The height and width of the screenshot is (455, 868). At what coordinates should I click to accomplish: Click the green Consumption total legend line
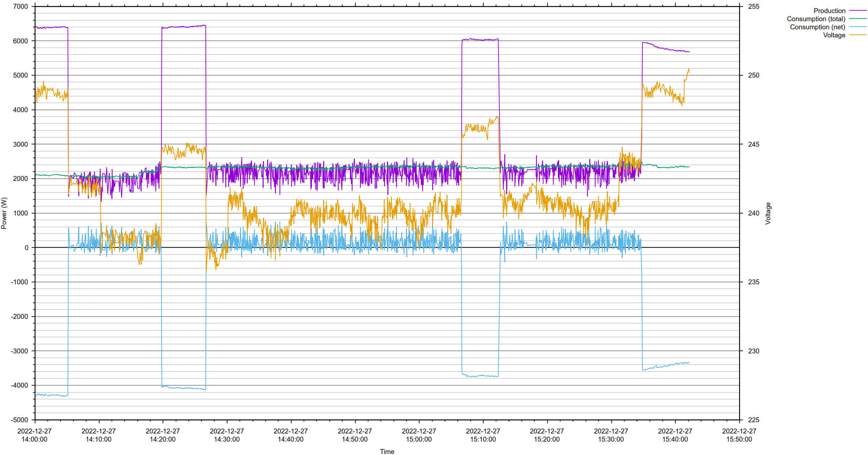[857, 19]
